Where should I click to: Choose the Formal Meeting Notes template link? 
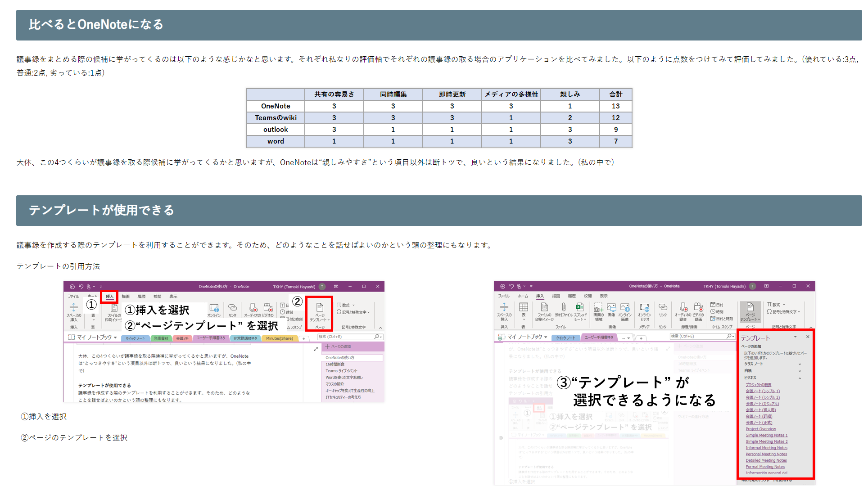pos(764,467)
